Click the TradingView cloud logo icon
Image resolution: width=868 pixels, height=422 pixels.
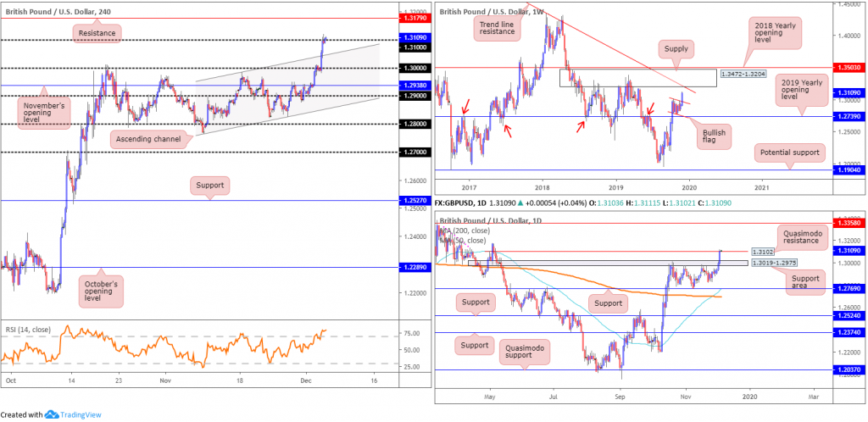pyautogui.click(x=52, y=414)
